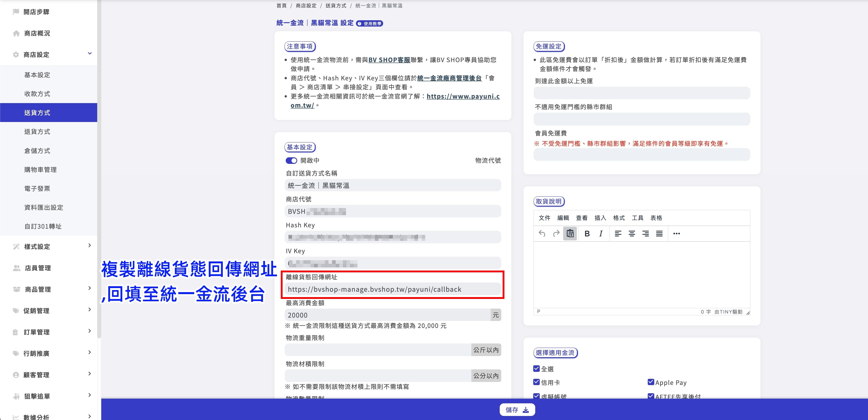Expand the 顧客管理 chevron

pos(90,373)
